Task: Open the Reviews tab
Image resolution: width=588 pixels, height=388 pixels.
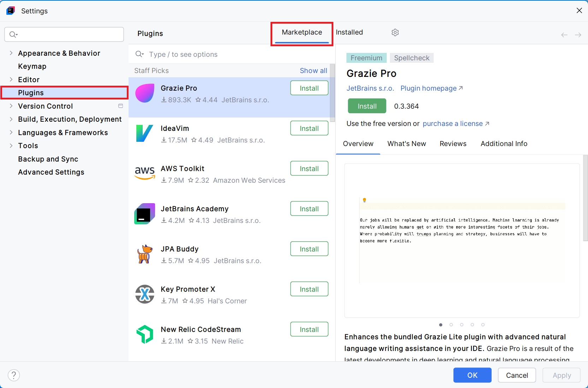Action: coord(453,144)
